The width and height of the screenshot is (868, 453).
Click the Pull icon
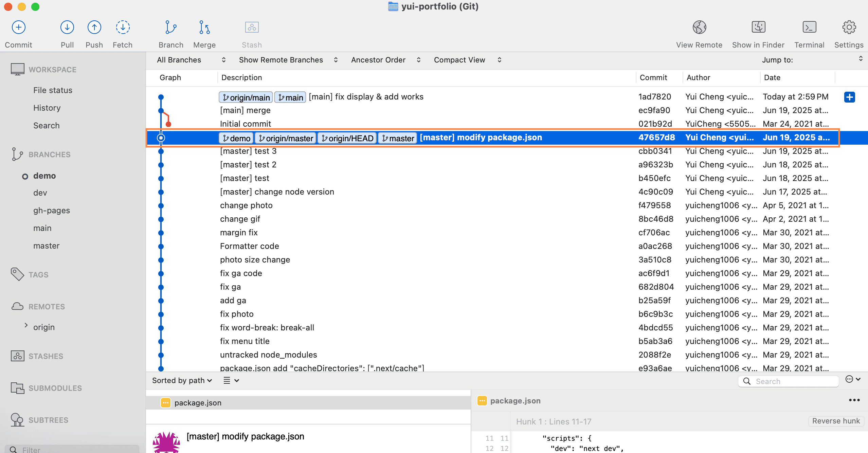(67, 28)
